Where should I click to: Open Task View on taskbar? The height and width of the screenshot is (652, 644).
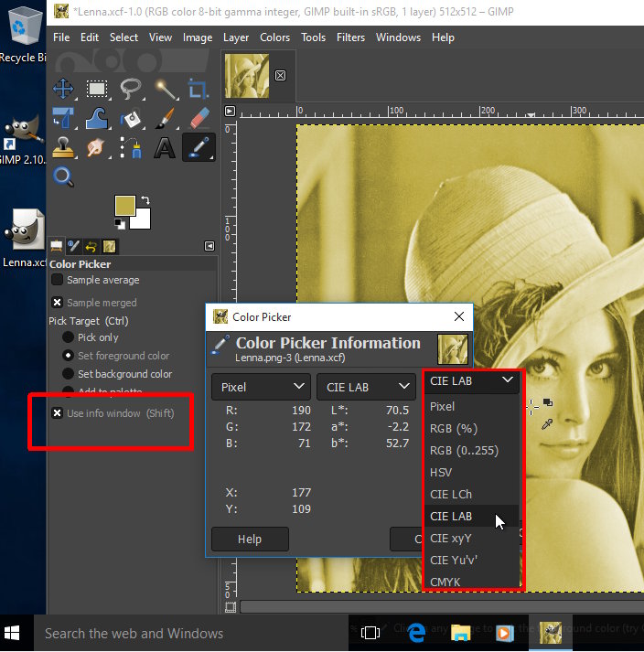(370, 634)
